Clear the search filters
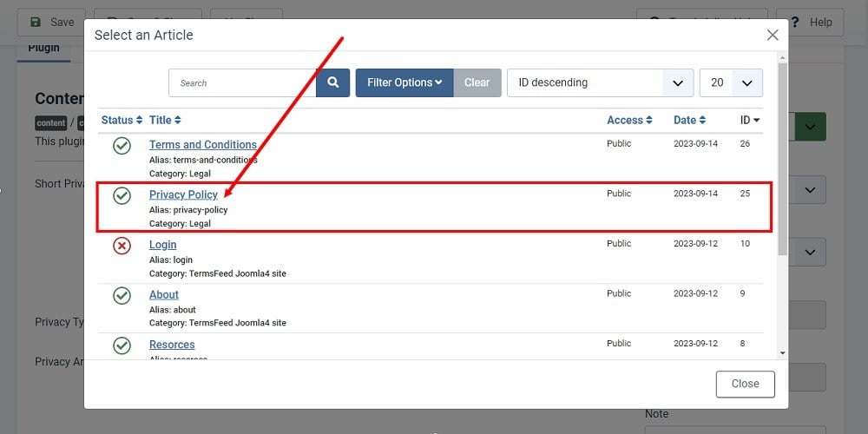Image resolution: width=868 pixels, height=434 pixels. click(x=477, y=82)
